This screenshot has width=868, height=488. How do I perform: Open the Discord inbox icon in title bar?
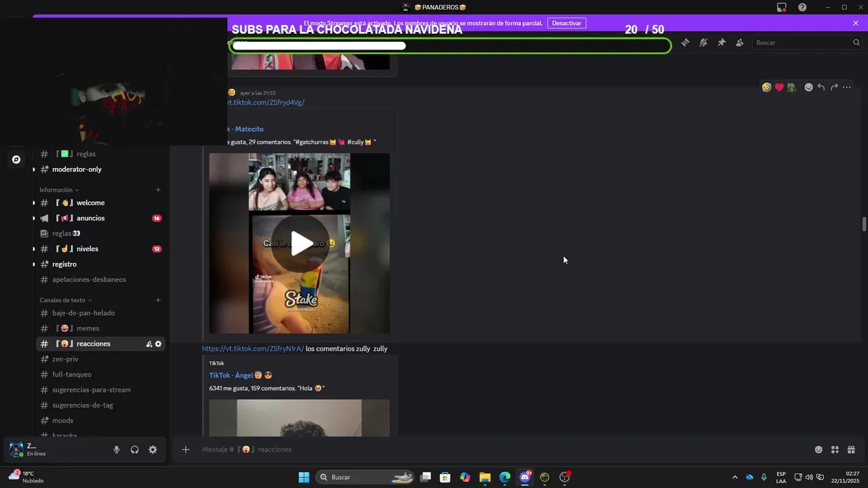[x=782, y=7]
